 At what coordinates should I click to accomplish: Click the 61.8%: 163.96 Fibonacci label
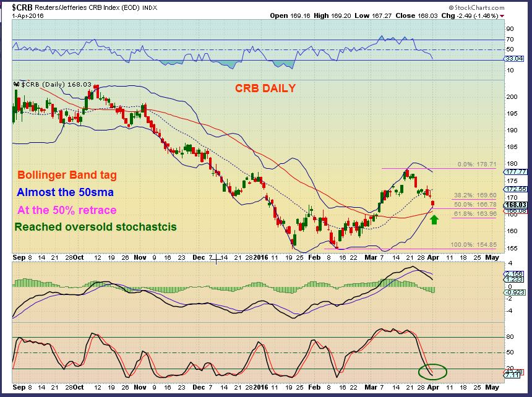point(475,213)
